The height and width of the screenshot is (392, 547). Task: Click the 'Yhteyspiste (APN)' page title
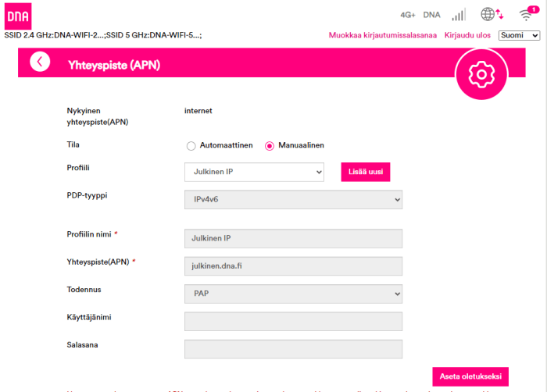click(114, 66)
